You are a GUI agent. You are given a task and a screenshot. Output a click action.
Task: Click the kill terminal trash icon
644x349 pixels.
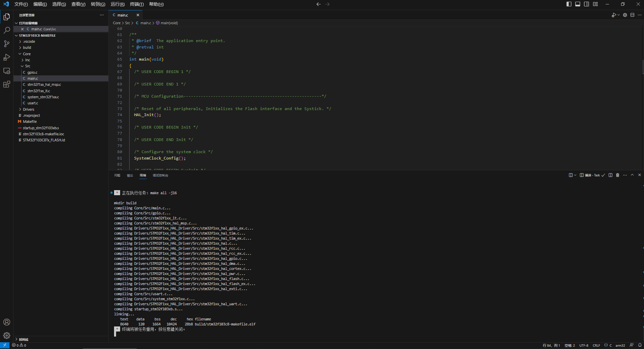[617, 175]
